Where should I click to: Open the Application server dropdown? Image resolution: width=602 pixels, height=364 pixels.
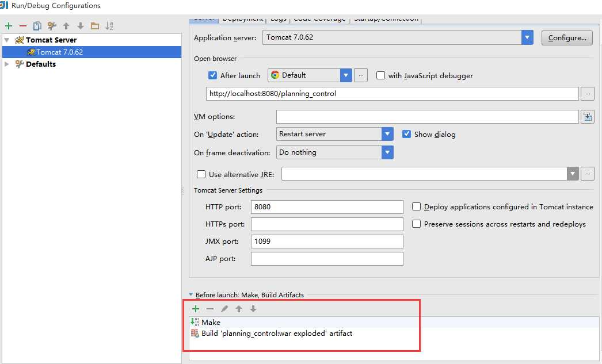[x=527, y=37]
